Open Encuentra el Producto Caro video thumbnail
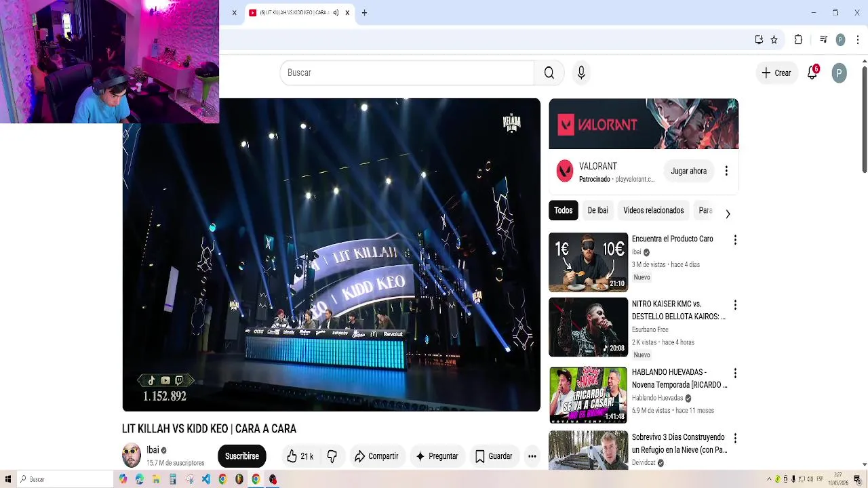Viewport: 868px width, 488px height. point(588,262)
